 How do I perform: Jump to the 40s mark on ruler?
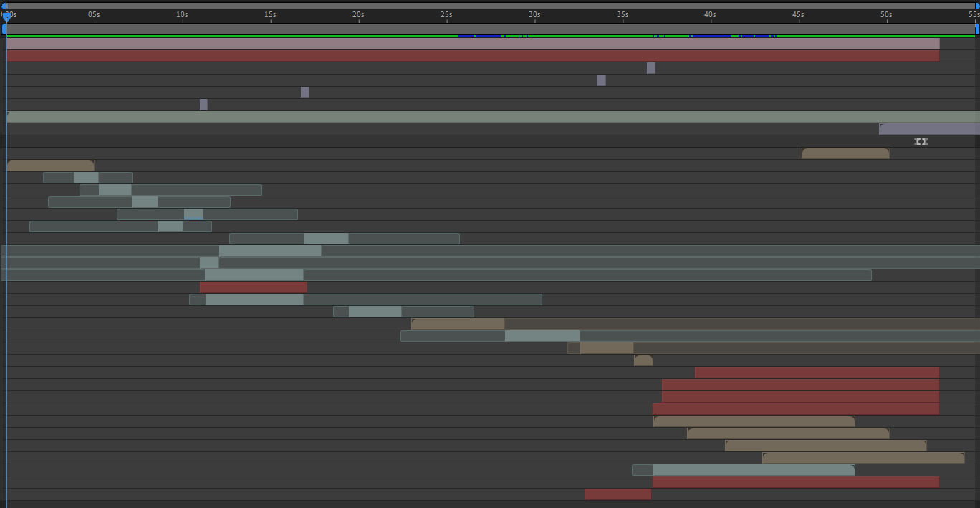click(710, 16)
